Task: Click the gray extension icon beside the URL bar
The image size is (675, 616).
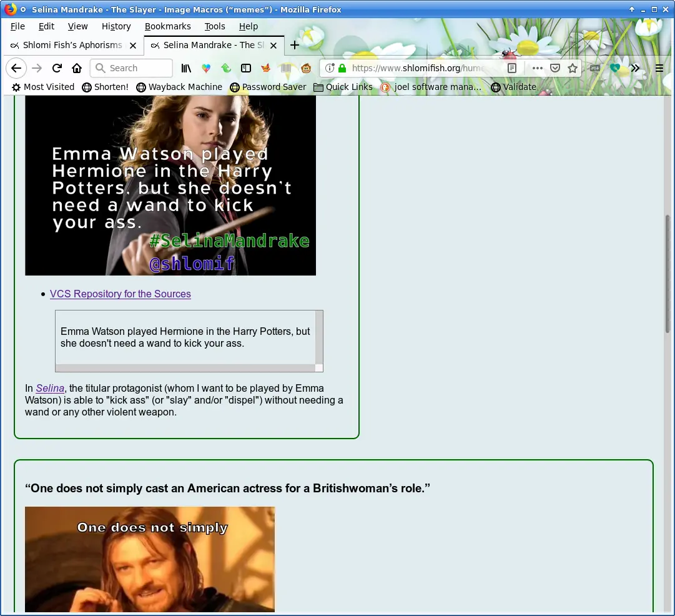Action: [x=595, y=68]
